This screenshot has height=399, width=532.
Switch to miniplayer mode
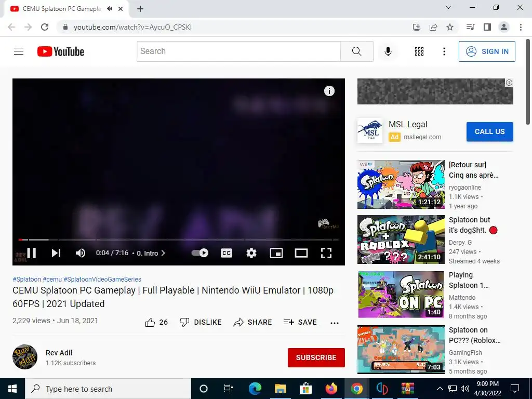(276, 253)
